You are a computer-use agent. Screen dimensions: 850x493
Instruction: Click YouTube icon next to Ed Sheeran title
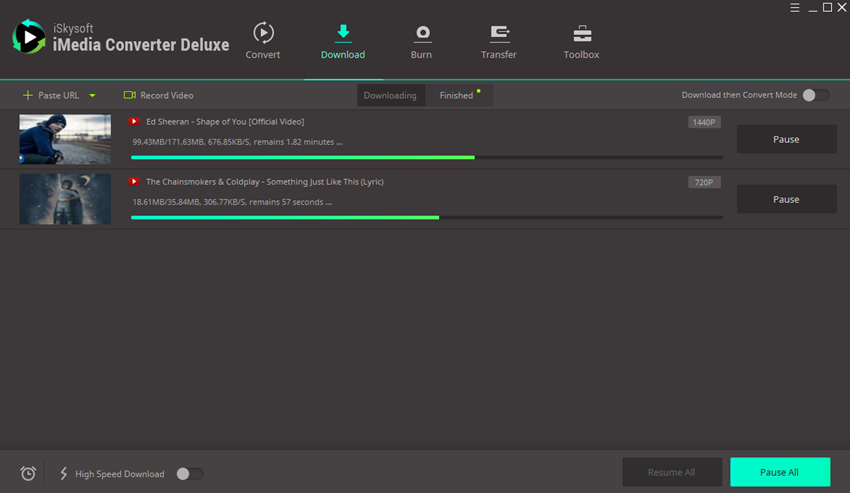coord(134,121)
